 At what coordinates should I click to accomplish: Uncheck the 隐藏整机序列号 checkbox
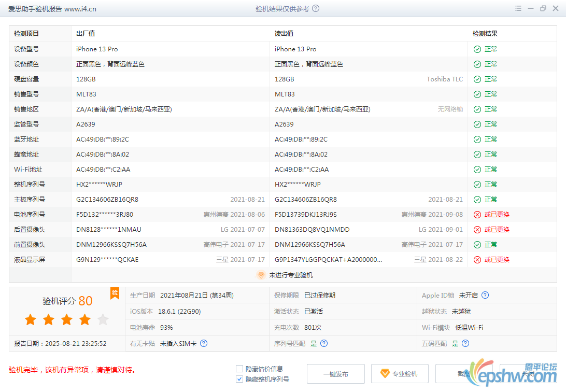pyautogui.click(x=239, y=379)
